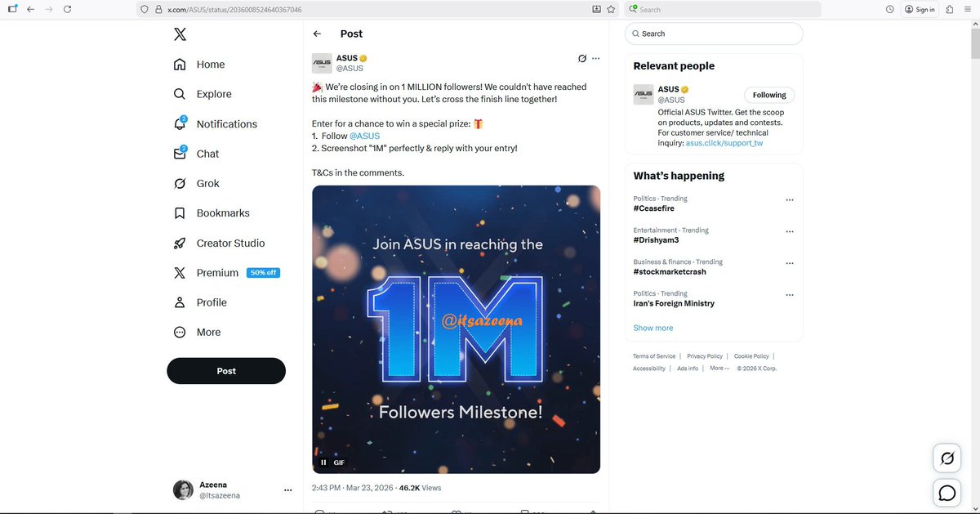Image resolution: width=980 pixels, height=514 pixels.
Task: Open the browser history clock icon
Action: point(889,9)
